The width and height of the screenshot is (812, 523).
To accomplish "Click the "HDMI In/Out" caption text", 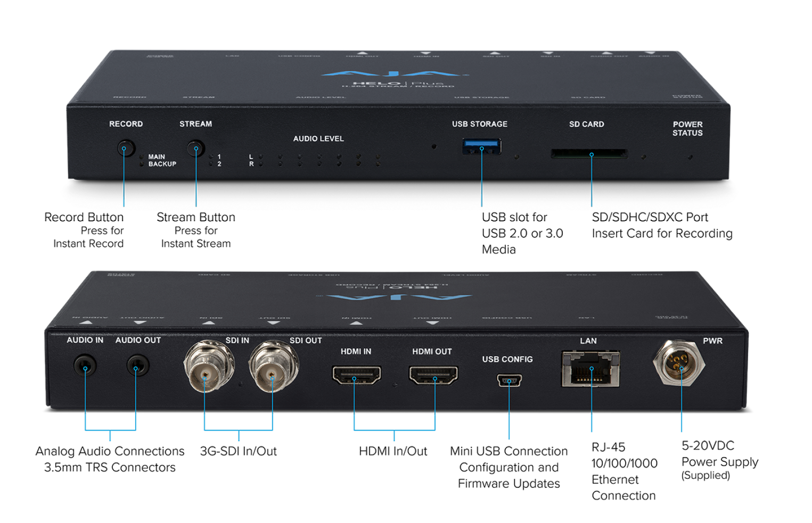I will (x=393, y=452).
